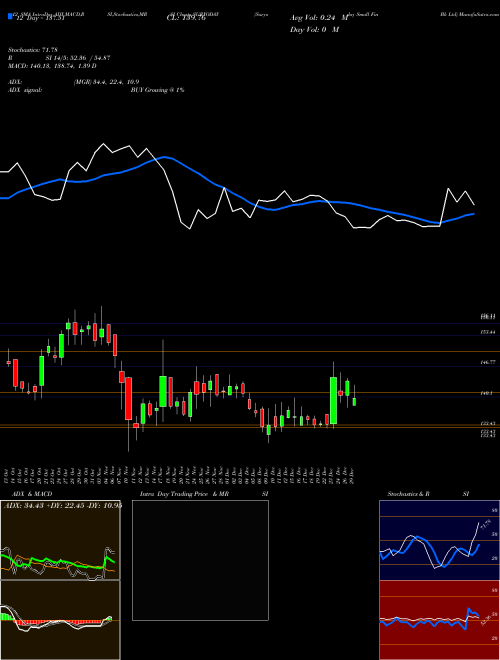Click the MACD histogram chart panel

(60, 620)
